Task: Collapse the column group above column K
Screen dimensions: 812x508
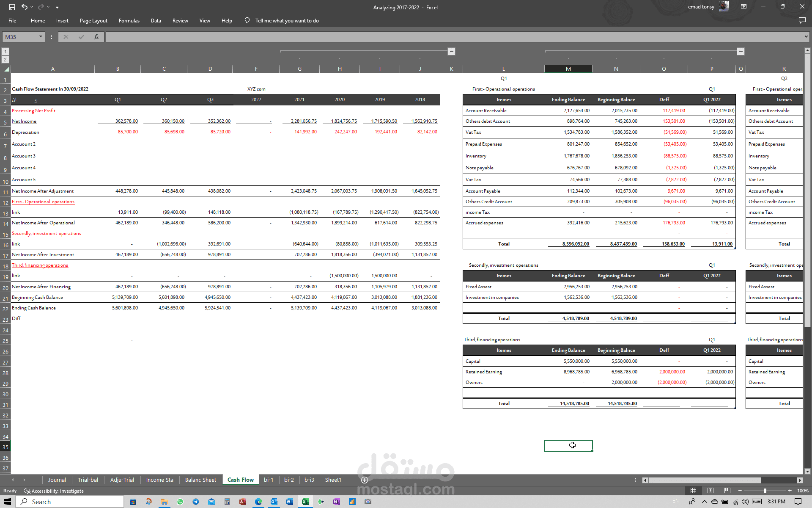Action: 451,51
